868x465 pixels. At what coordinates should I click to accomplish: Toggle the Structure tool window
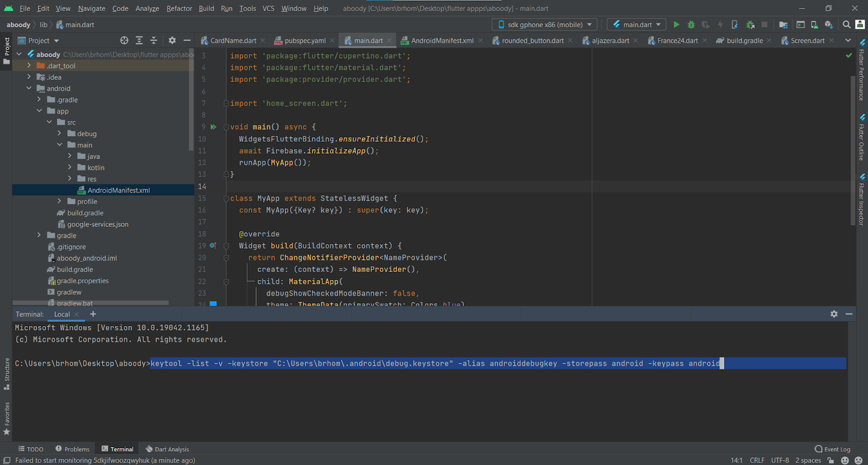[x=7, y=374]
